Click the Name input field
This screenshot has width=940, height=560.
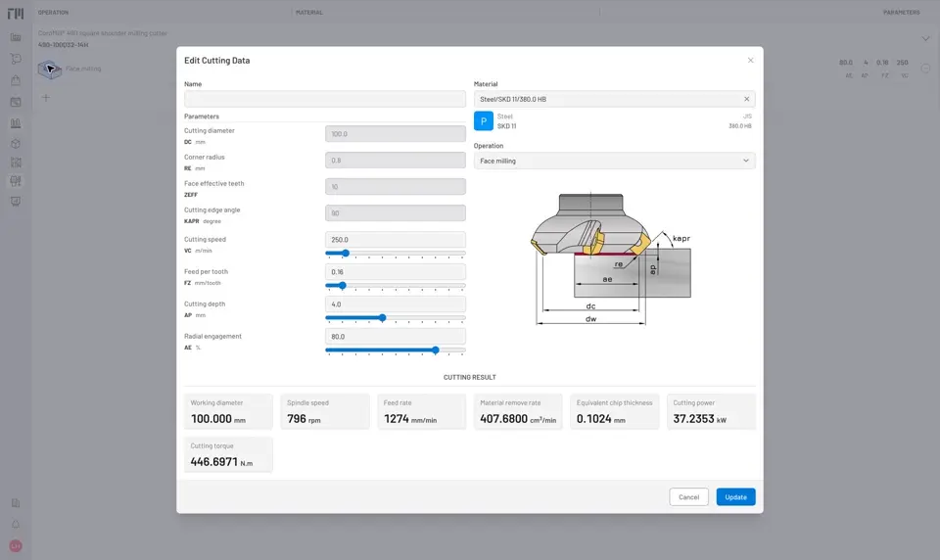(325, 99)
